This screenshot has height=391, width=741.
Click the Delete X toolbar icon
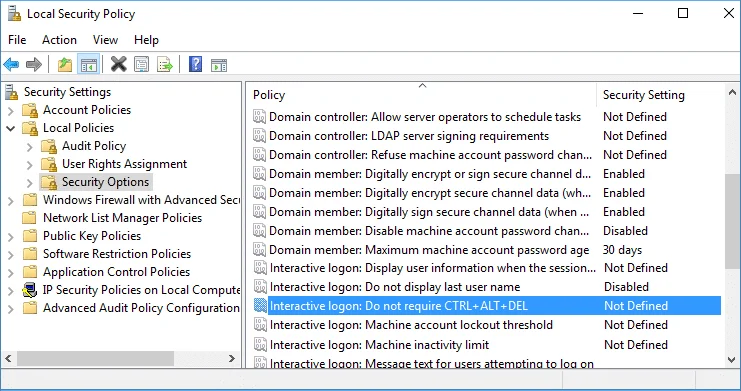coord(119,64)
